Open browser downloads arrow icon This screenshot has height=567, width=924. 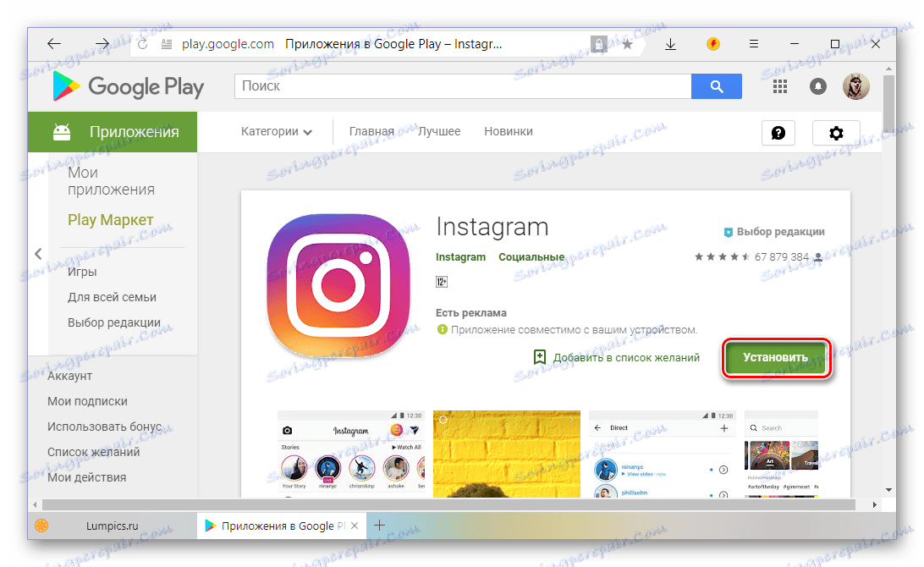(x=671, y=43)
